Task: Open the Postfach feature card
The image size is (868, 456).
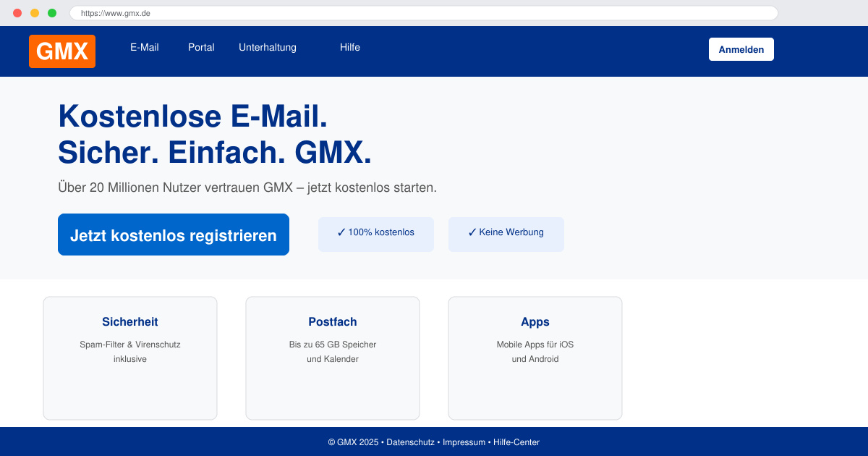Action: pyautogui.click(x=333, y=358)
